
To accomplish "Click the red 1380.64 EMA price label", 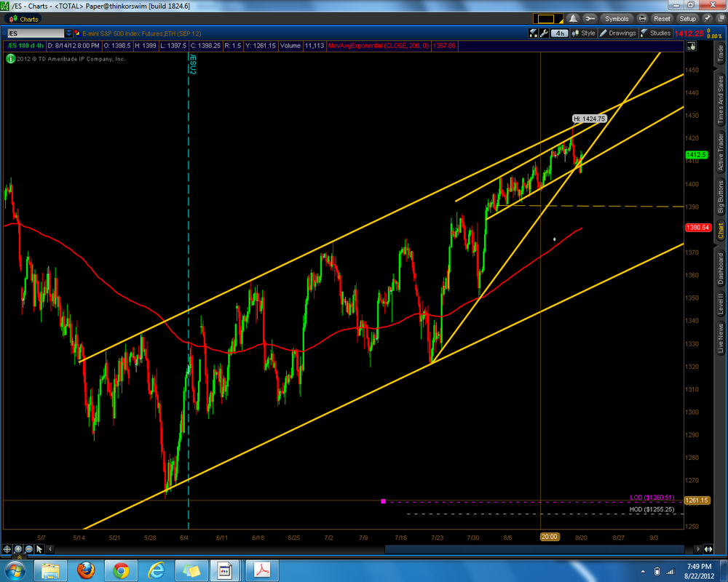I will coord(698,228).
